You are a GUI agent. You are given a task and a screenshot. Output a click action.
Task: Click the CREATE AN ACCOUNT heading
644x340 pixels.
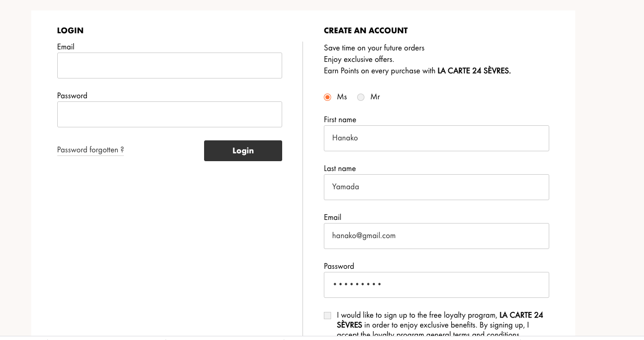coord(365,31)
